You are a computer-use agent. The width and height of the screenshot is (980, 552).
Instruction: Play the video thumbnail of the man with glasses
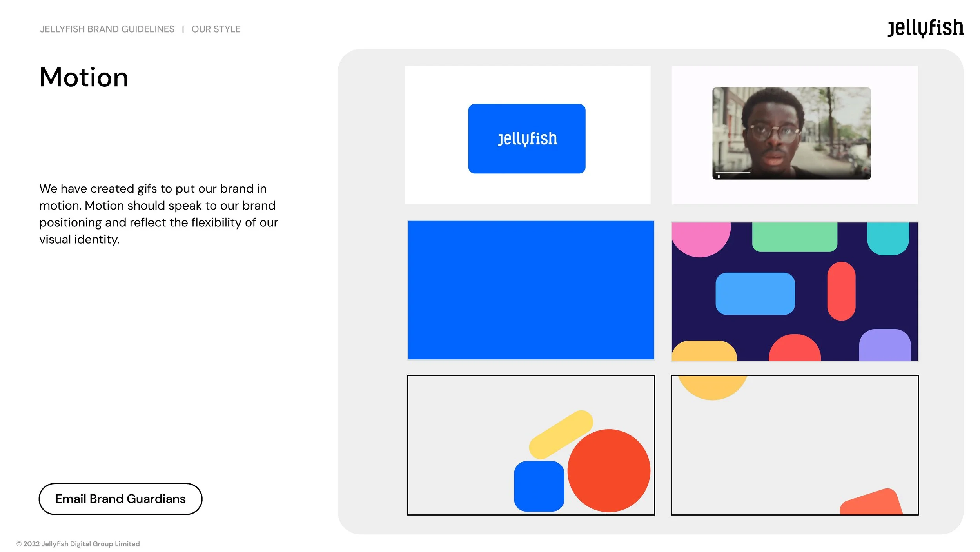pos(791,133)
